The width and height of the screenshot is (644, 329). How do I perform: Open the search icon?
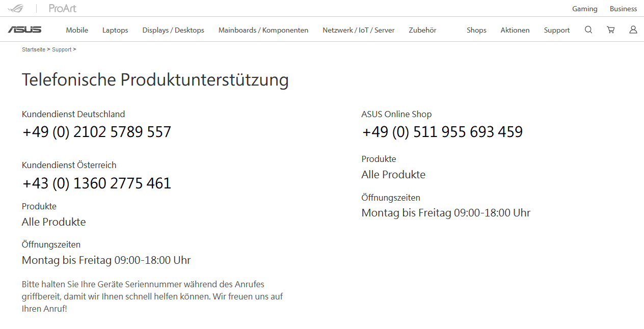(x=588, y=30)
